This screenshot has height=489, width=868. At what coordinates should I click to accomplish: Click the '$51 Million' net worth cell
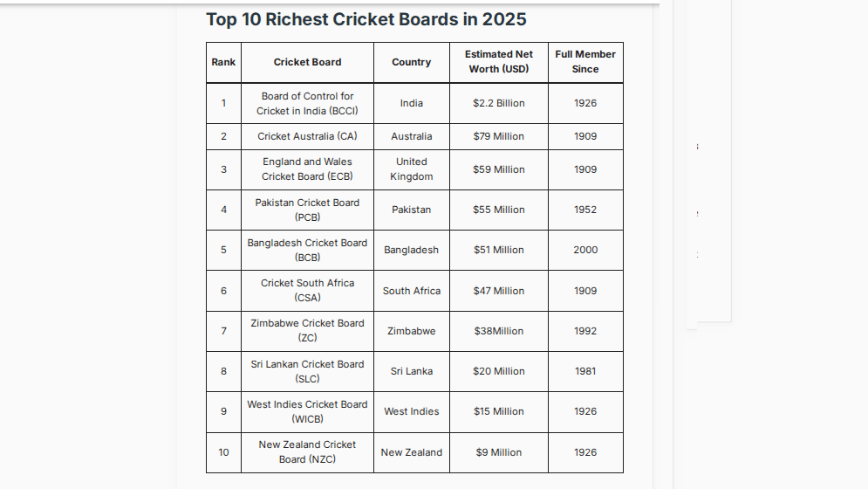pos(499,250)
